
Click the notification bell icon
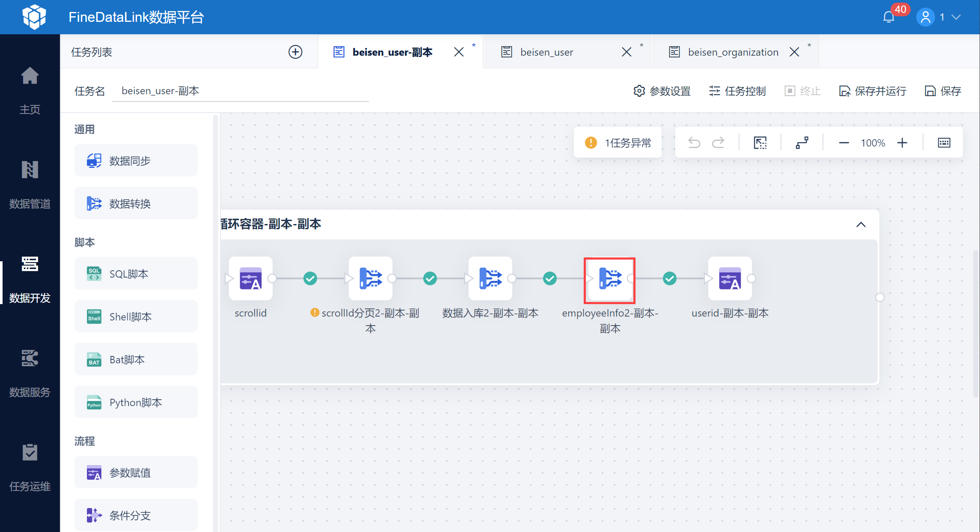[x=889, y=17]
